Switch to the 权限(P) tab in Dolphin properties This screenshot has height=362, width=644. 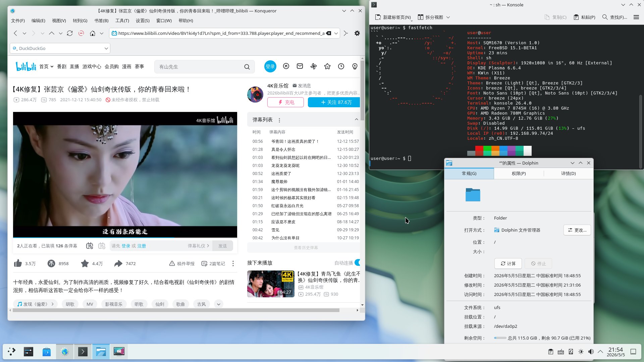pyautogui.click(x=519, y=173)
